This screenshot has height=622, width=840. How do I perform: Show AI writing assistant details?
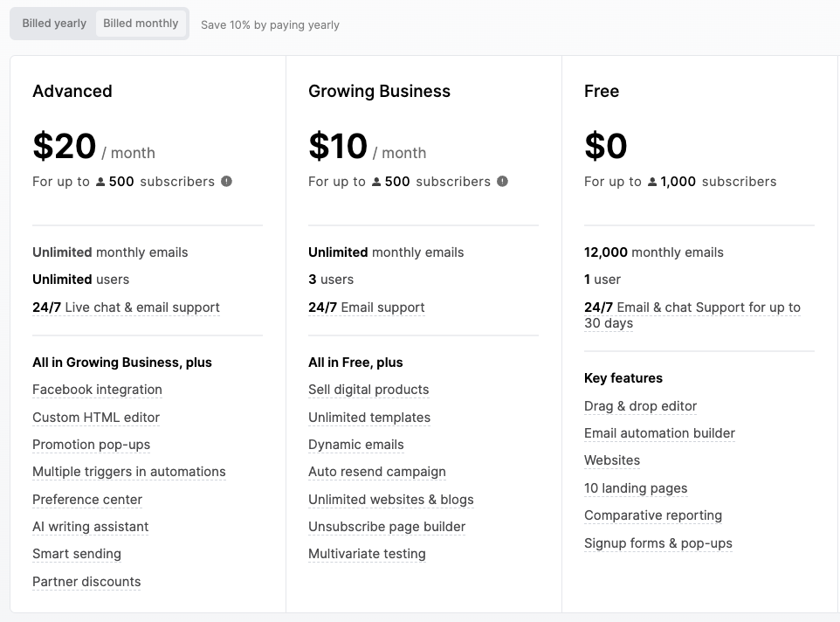click(x=90, y=527)
